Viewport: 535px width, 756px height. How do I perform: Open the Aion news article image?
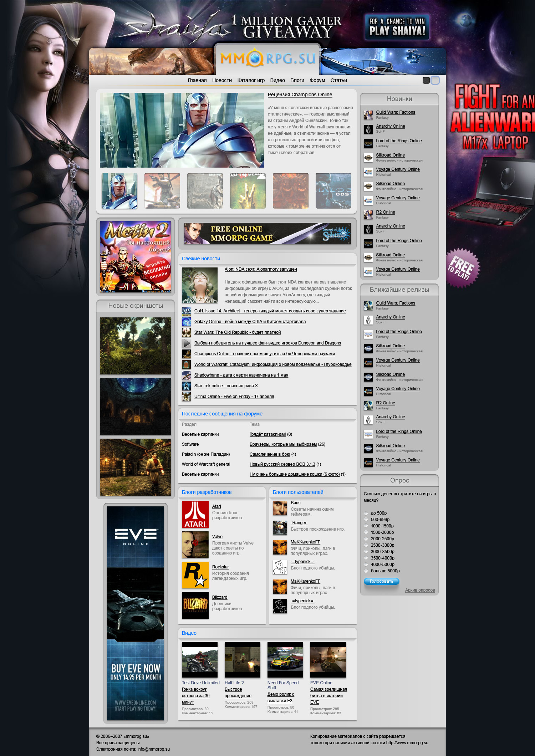tap(200, 285)
